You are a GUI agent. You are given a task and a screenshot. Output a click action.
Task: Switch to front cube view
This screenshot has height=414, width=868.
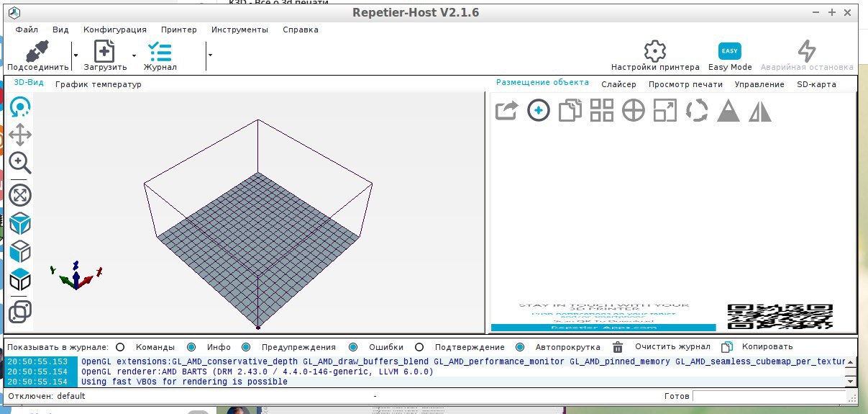[20, 251]
